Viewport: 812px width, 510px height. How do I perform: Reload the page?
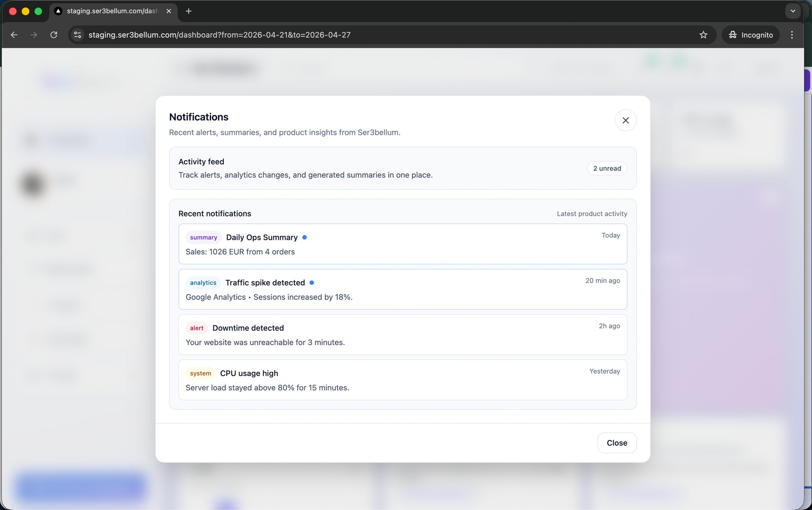[54, 35]
